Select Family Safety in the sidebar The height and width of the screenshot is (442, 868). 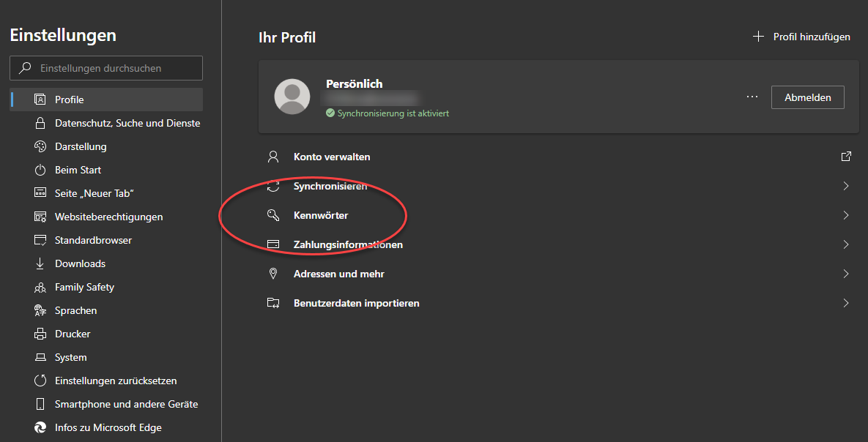point(84,287)
